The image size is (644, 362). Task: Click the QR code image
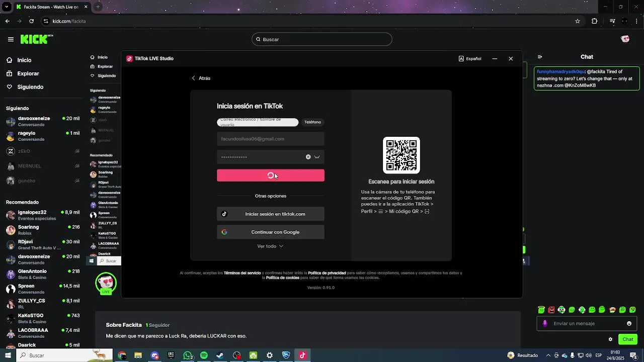point(401,155)
